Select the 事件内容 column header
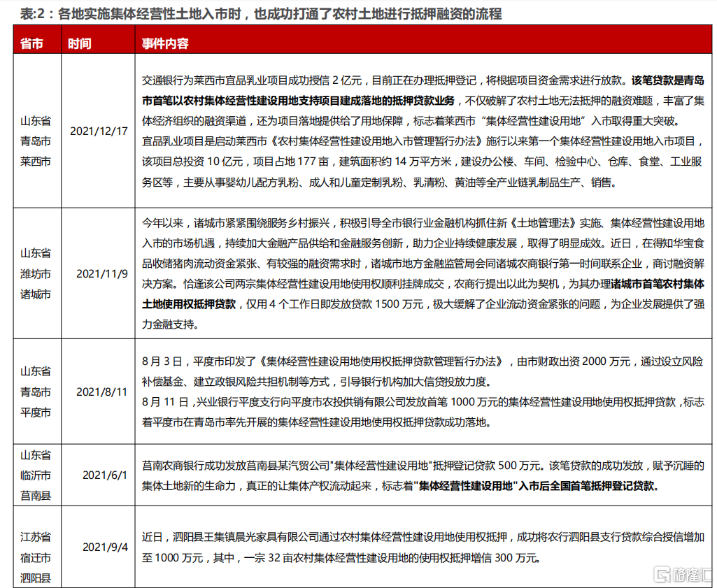The height and width of the screenshot is (588, 717). tap(165, 43)
